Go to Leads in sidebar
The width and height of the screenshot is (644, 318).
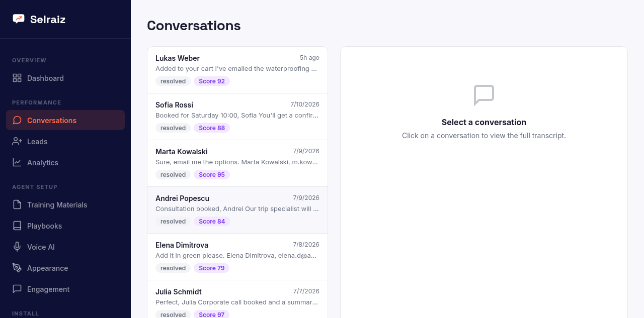[x=65, y=141]
